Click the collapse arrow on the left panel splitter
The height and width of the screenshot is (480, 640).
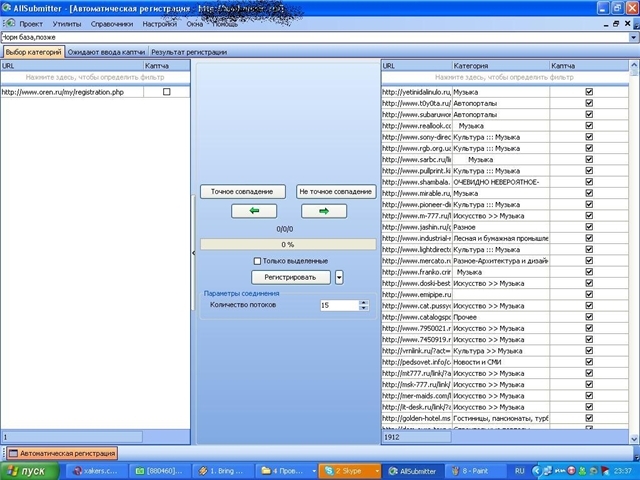tap(193, 253)
